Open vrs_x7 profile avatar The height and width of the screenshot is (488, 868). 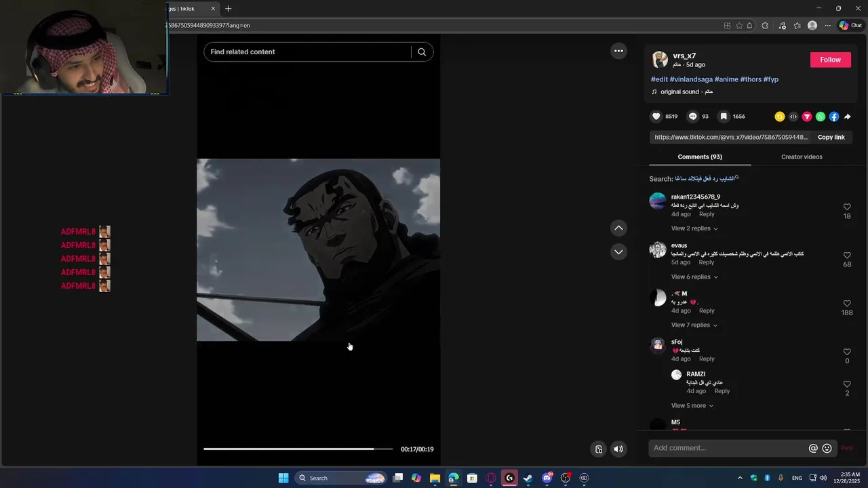click(660, 60)
